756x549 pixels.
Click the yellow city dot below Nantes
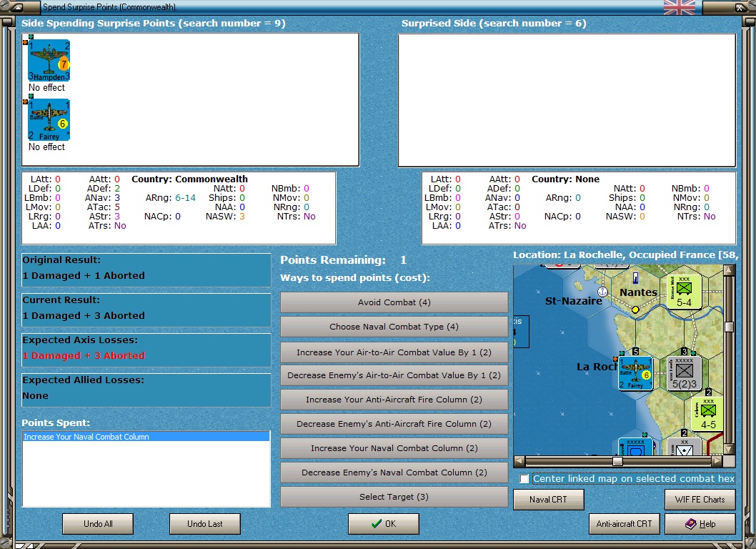(x=635, y=310)
